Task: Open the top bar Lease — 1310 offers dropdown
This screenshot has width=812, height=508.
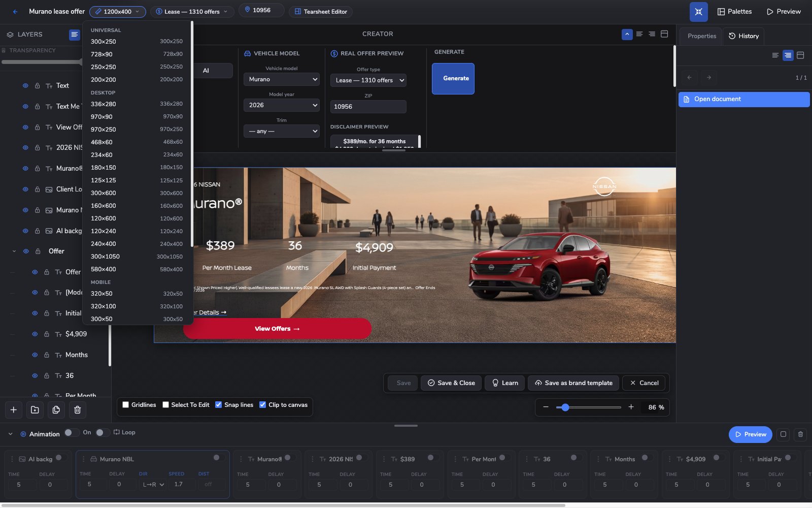Action: 192,12
